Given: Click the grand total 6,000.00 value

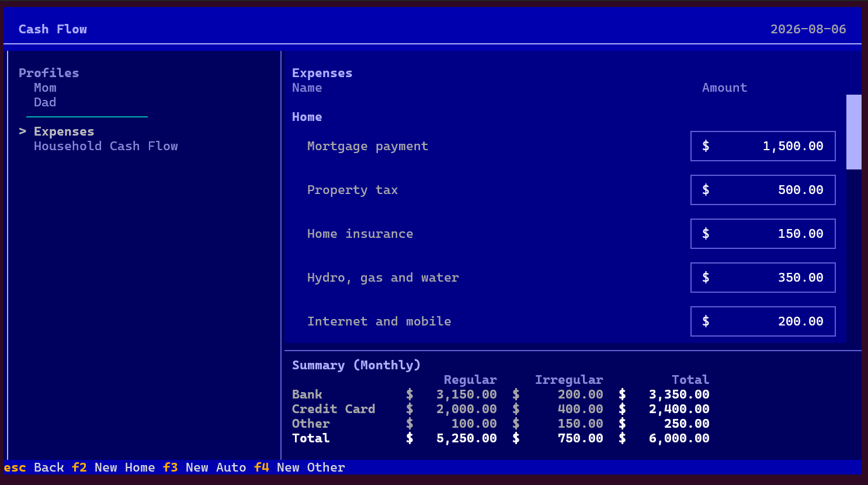Looking at the screenshot, I should pyautogui.click(x=679, y=438).
